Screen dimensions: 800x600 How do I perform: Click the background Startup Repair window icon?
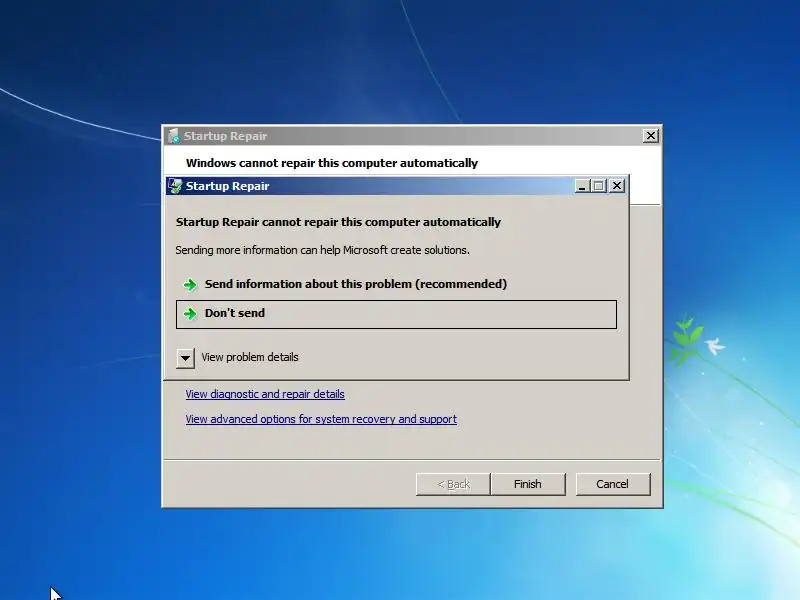pos(173,136)
